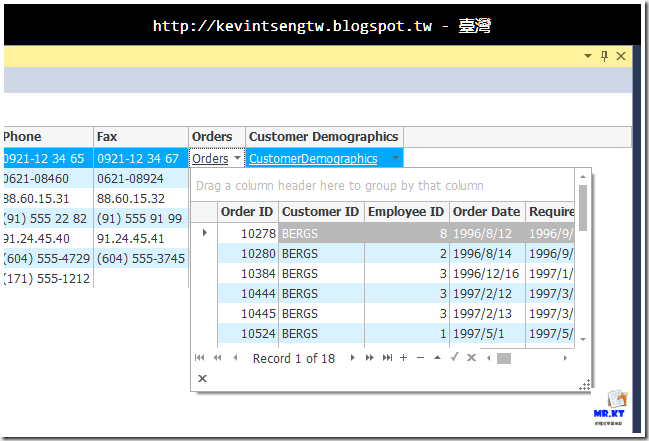The image size is (649, 441).
Task: Click the vertical scrollbar thumb
Action: [x=583, y=208]
